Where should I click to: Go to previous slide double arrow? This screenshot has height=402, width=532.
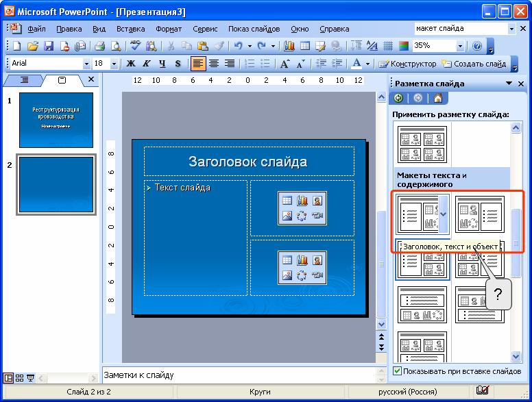(x=381, y=336)
